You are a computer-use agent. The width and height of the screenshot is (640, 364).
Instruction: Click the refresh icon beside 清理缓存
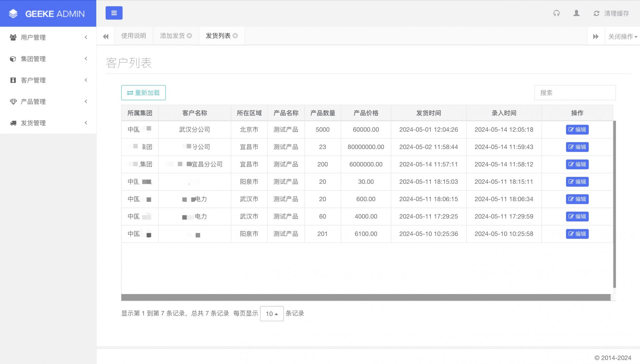[x=596, y=14]
